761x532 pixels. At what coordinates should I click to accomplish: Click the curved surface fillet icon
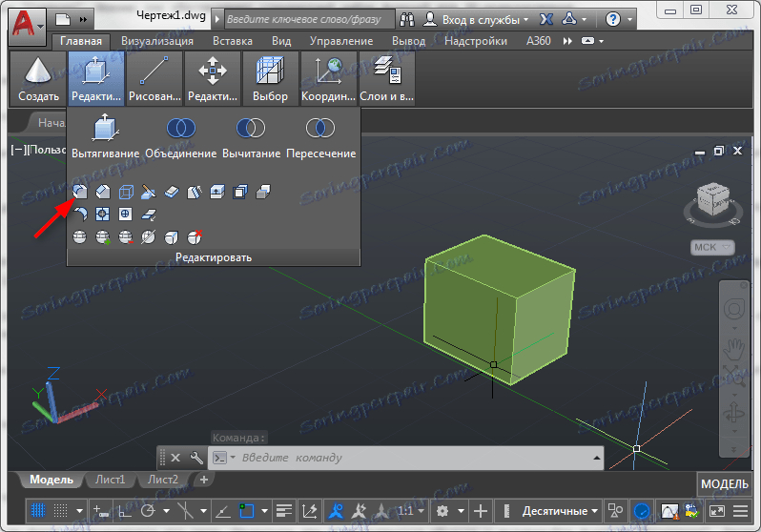click(x=80, y=215)
